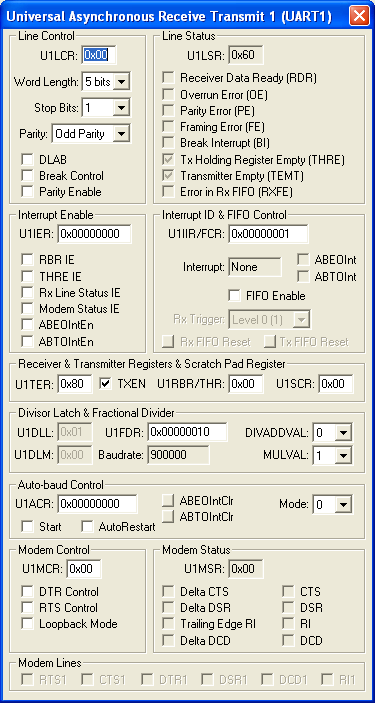Open the MULVAL dropdown
This screenshot has width=375, height=703.
click(x=343, y=456)
